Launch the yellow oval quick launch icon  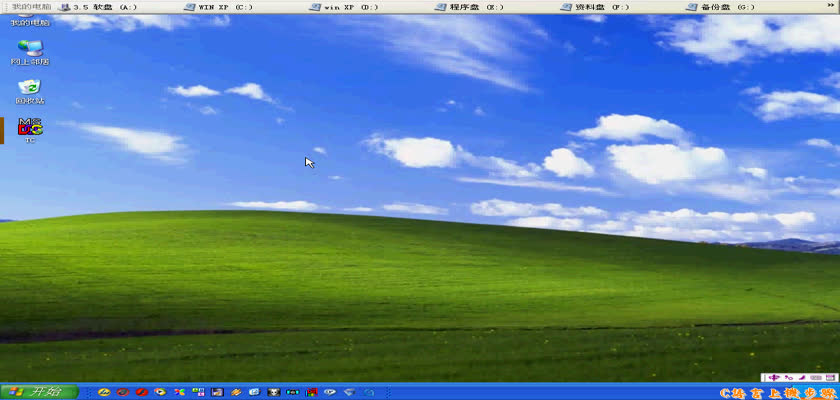pos(104,393)
